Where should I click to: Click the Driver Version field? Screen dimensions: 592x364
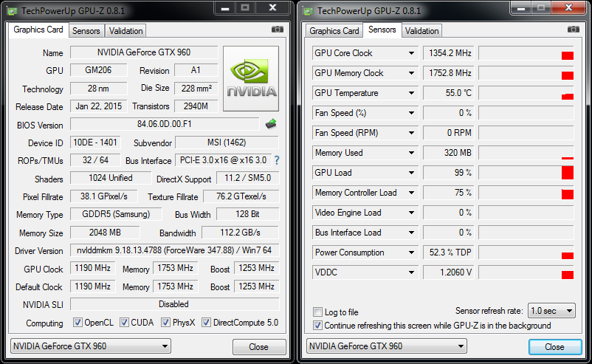[174, 250]
